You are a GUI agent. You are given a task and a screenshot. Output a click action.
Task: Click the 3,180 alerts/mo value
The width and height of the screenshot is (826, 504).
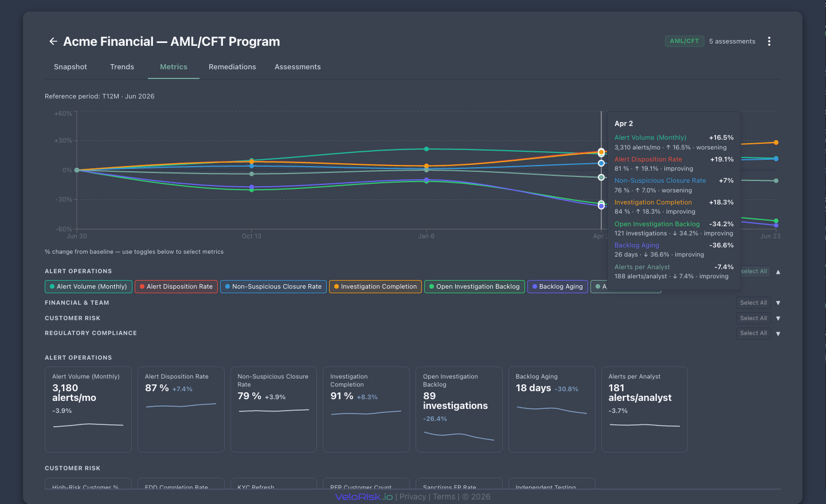coord(74,393)
